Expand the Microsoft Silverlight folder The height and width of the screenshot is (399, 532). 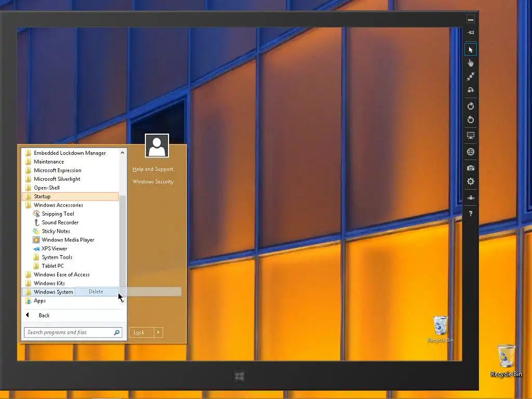pos(70,179)
